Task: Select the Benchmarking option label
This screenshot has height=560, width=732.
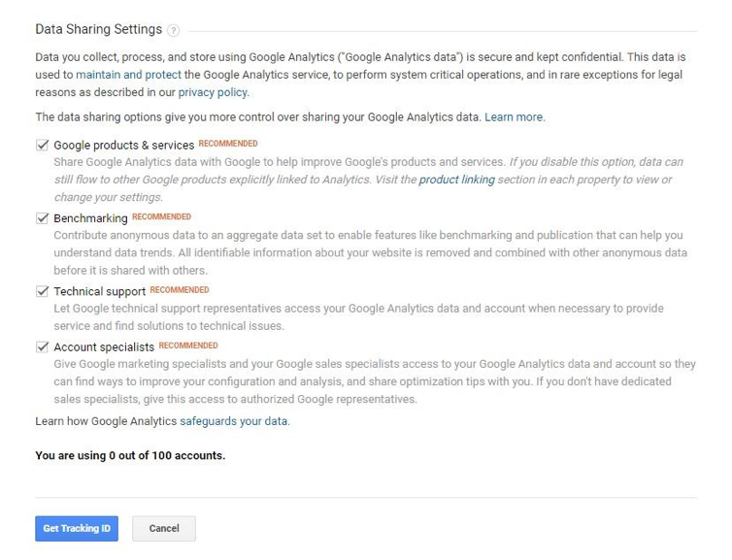Action: click(90, 218)
